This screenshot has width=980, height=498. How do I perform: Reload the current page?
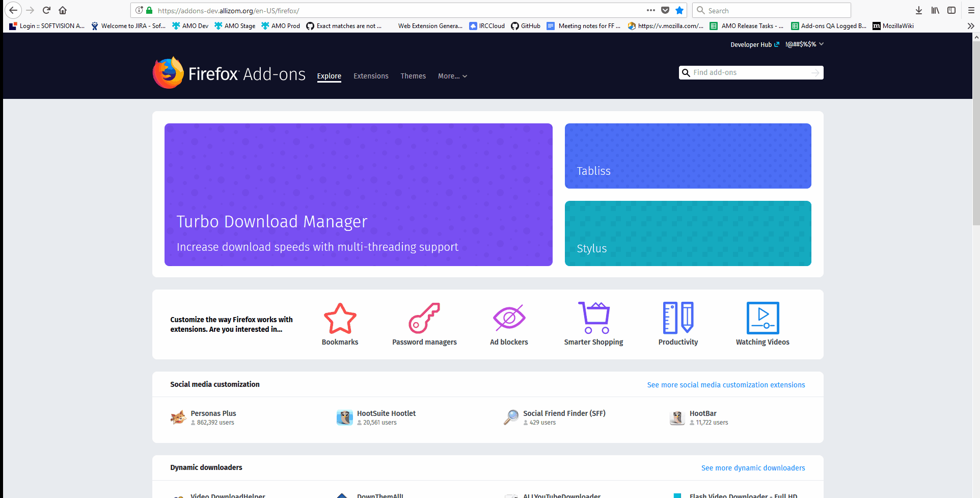(46, 10)
